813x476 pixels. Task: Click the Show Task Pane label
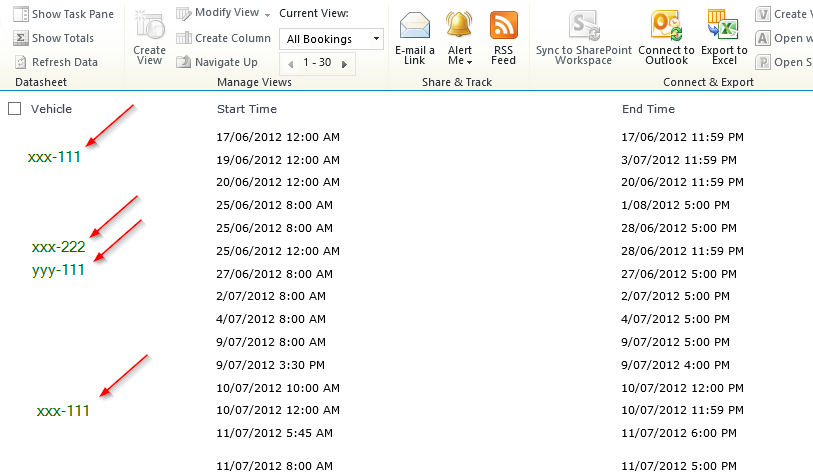coord(73,14)
